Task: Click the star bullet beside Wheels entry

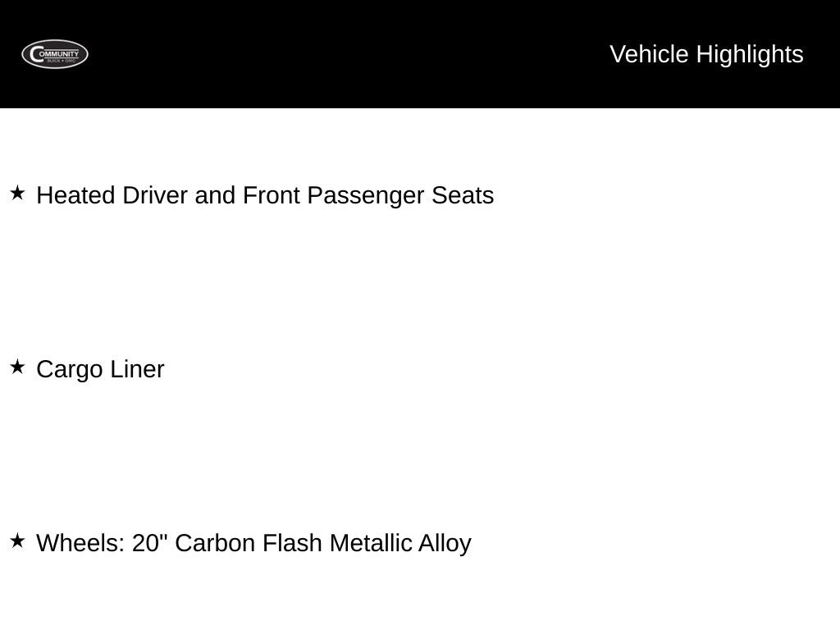Action: coord(17,541)
